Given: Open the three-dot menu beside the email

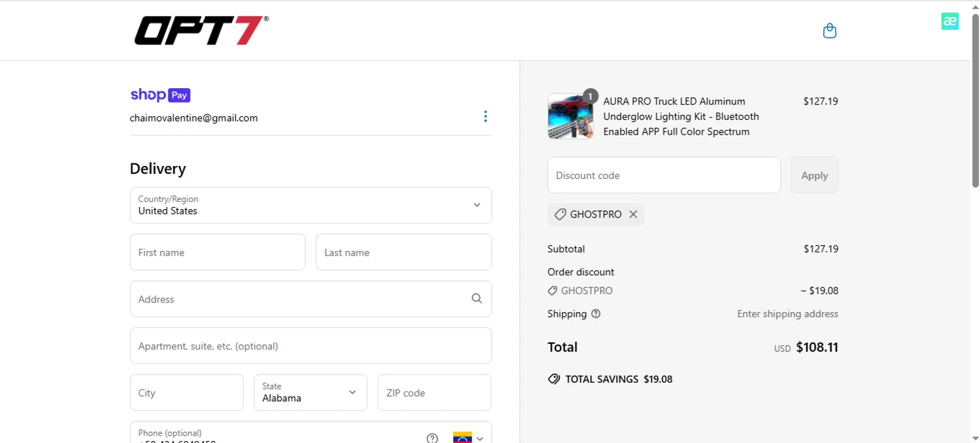Looking at the screenshot, I should (485, 116).
